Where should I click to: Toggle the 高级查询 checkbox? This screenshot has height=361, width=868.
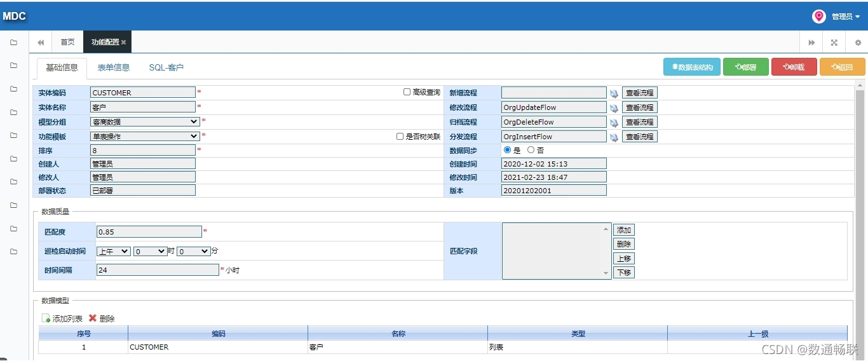[x=407, y=92]
